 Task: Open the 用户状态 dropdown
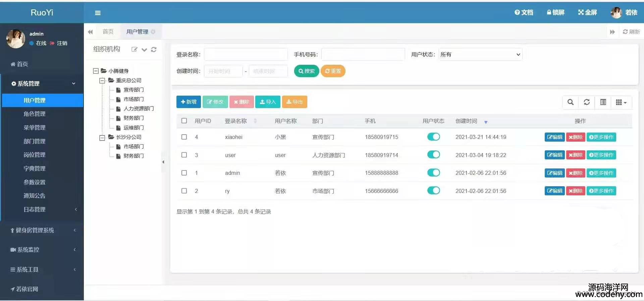480,54
